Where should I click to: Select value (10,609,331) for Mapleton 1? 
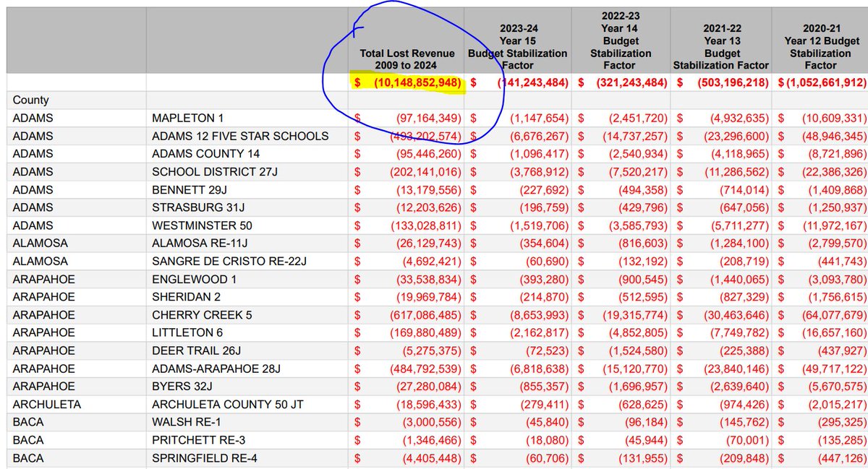pyautogui.click(x=835, y=118)
